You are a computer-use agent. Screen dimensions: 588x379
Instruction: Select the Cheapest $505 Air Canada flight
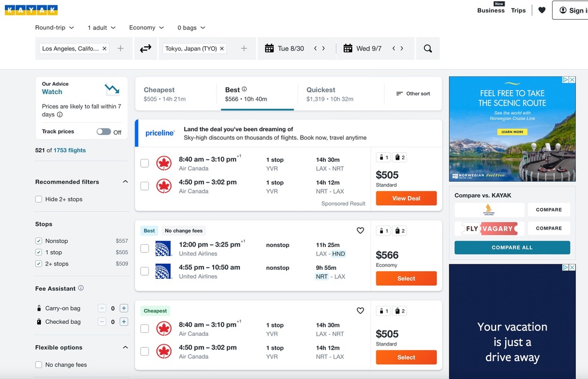pos(406,357)
